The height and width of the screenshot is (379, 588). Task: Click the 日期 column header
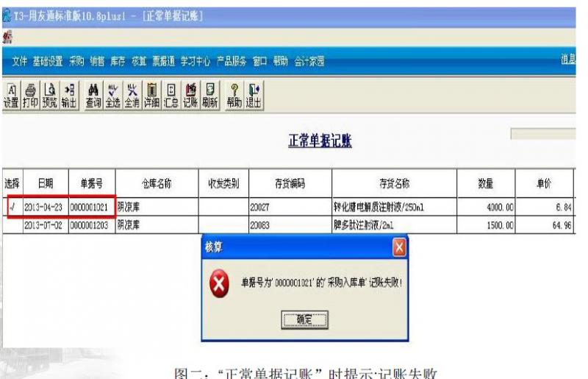(46, 183)
